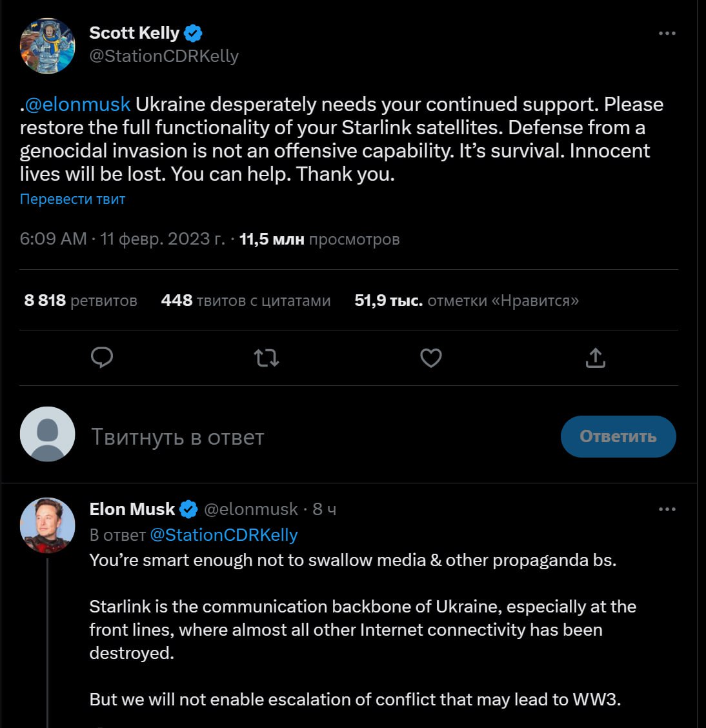Viewport: 706px width, 728px height.
Task: Click the @StationCDRKelly reply-to link
Action: coord(223,535)
